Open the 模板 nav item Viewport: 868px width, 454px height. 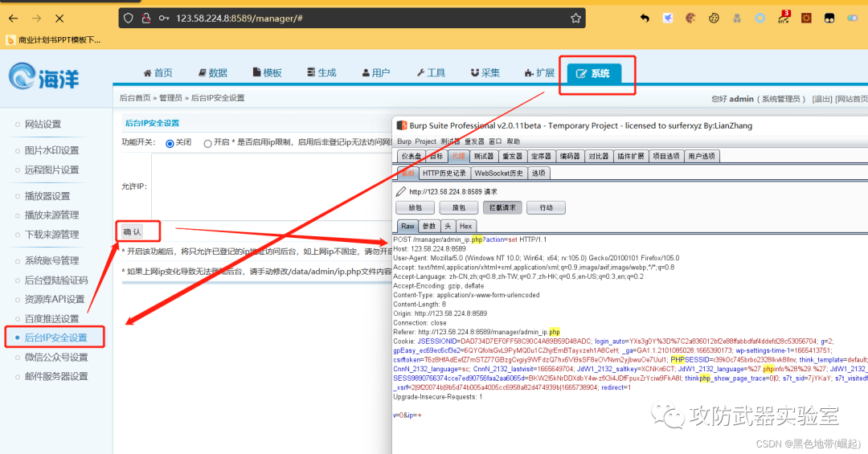268,72
